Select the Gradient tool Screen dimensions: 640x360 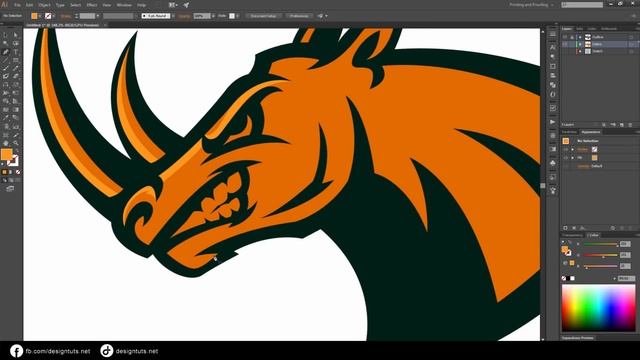pos(16,109)
